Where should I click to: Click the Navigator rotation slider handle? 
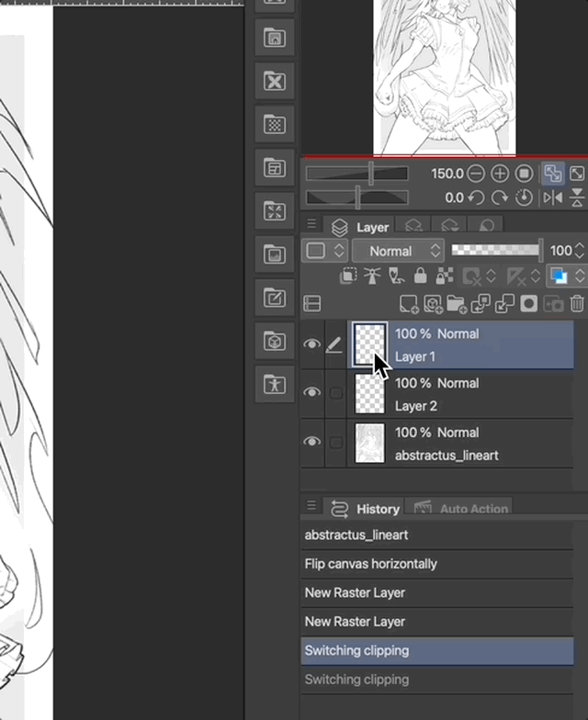[x=357, y=197]
